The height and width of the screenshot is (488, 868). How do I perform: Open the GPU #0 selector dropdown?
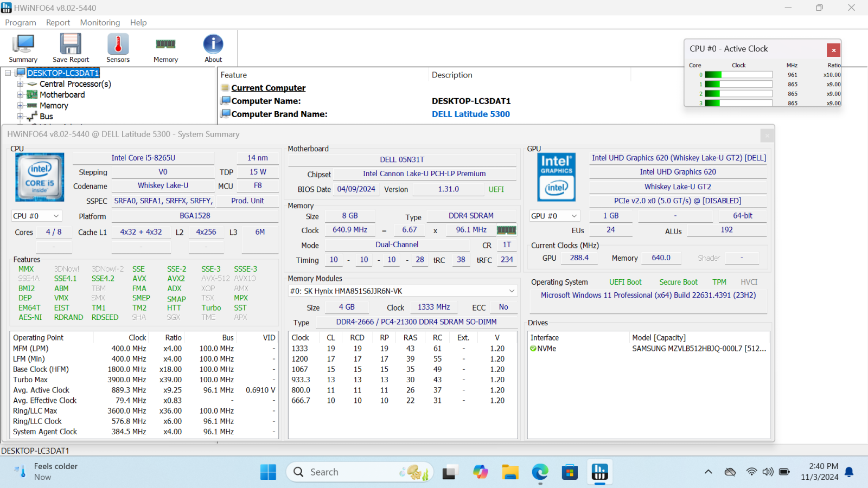[x=554, y=216]
